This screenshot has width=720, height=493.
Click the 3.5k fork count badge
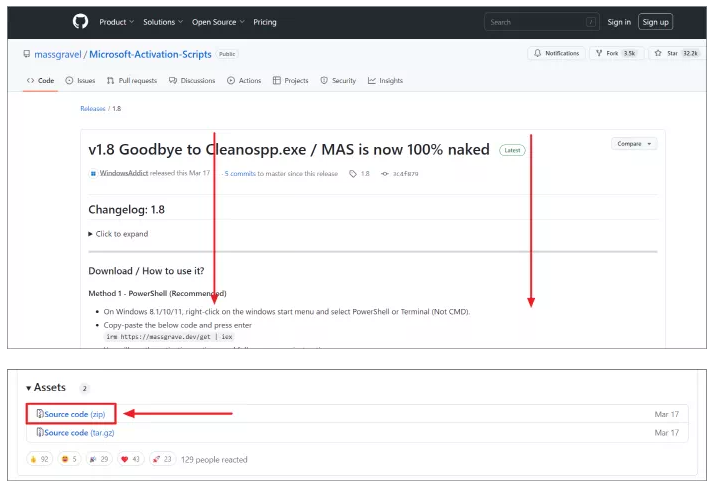[x=630, y=53]
